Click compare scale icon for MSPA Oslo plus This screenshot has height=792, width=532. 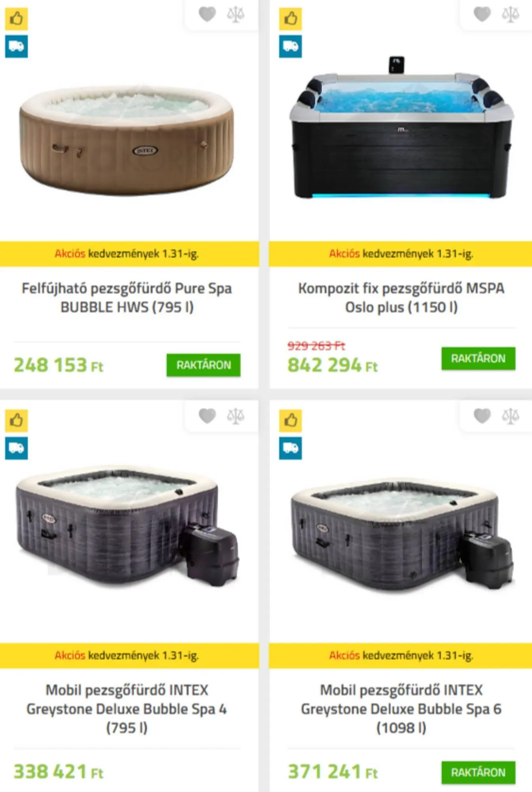[510, 14]
